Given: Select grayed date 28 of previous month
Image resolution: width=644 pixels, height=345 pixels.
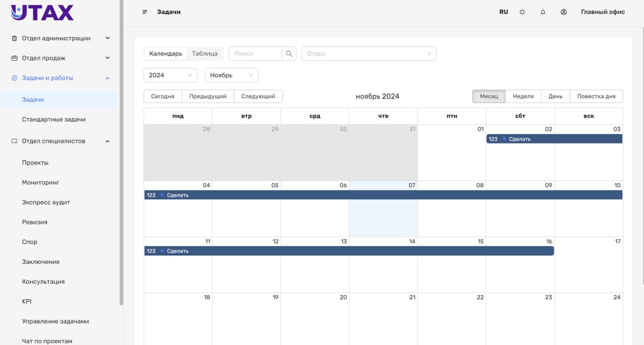Looking at the screenshot, I should [x=206, y=129].
